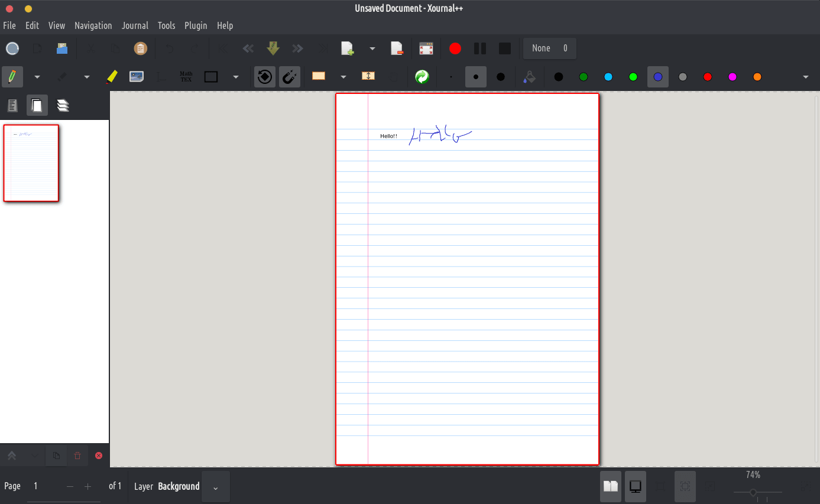This screenshot has width=820, height=504.
Task: Toggle the snap-to-grid magnet button
Action: (289, 77)
